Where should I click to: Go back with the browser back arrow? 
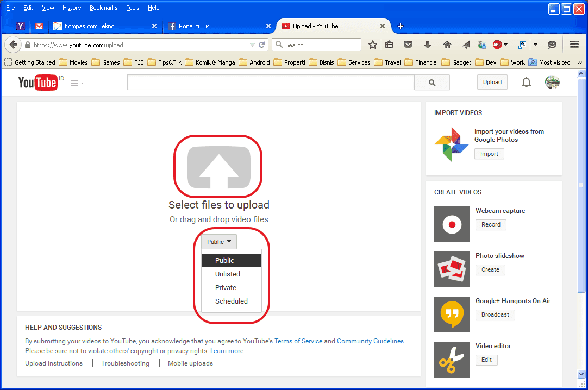[13, 45]
